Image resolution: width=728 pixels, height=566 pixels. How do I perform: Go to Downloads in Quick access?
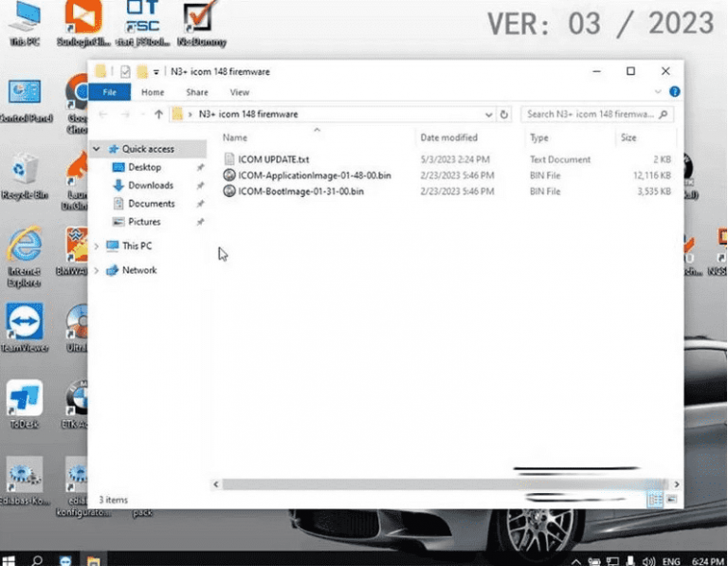click(150, 185)
